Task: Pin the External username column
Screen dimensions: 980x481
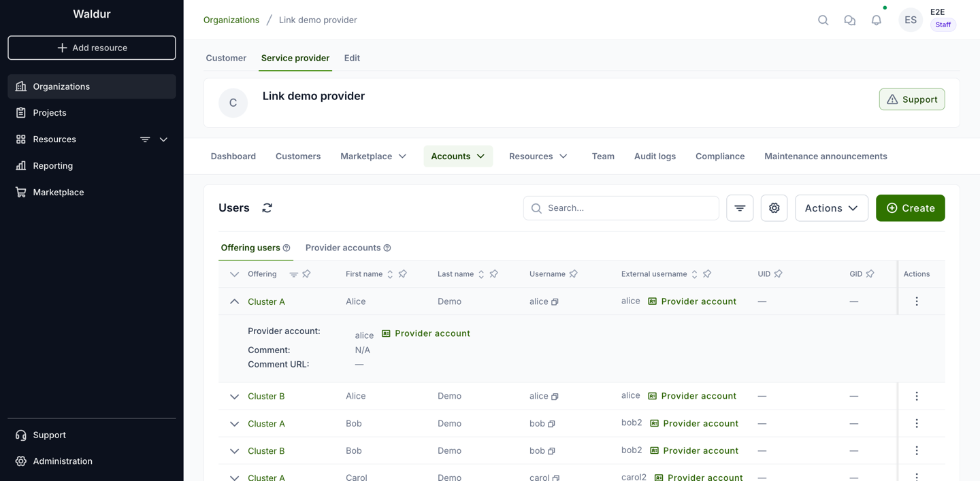Action: pyautogui.click(x=707, y=274)
